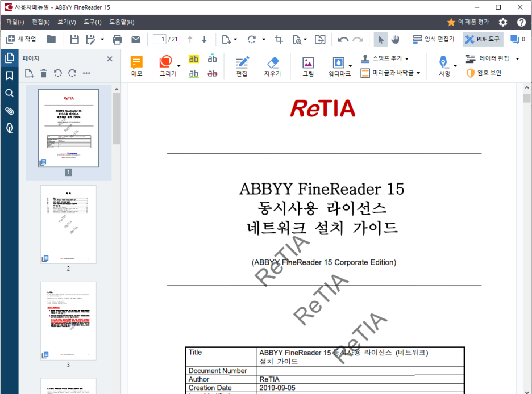This screenshot has width=532, height=394.
Task: Print the document via printer icon
Action: 118,40
